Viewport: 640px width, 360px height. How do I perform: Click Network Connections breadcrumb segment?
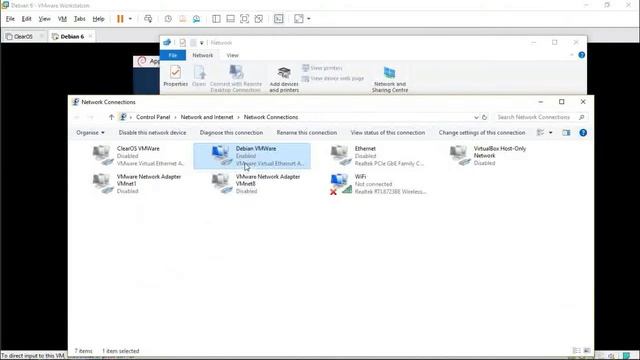[271, 117]
